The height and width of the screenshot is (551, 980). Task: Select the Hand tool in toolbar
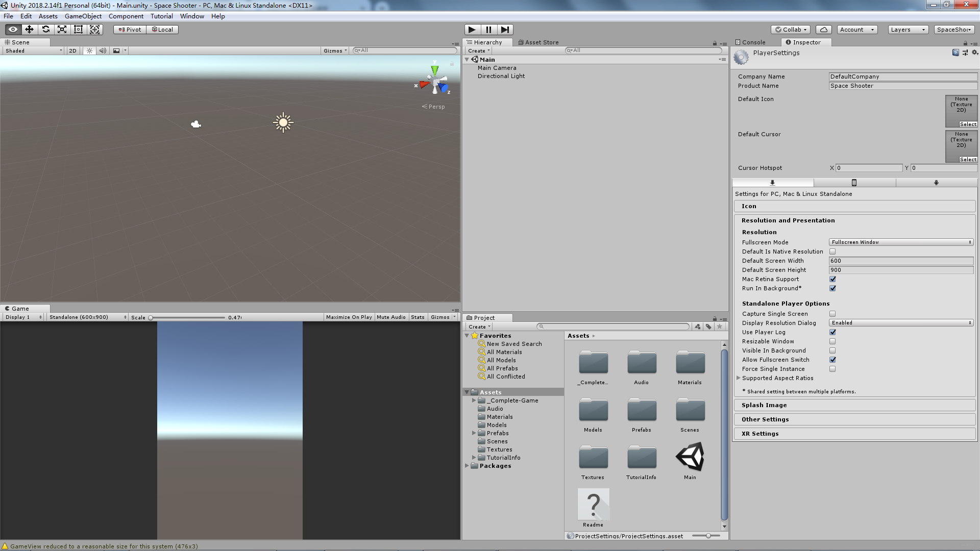tap(13, 30)
